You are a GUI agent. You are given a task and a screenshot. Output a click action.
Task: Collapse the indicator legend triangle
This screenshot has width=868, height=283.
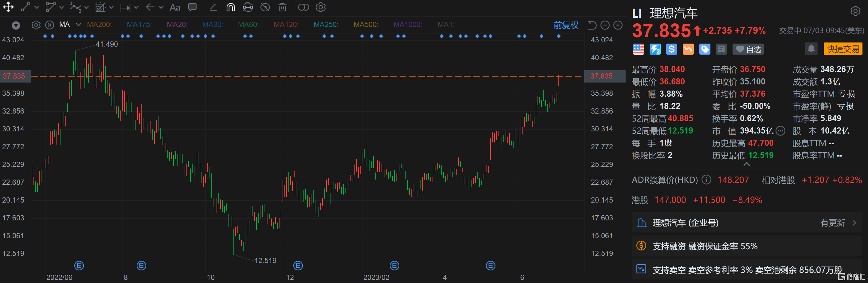pyautogui.click(x=16, y=25)
